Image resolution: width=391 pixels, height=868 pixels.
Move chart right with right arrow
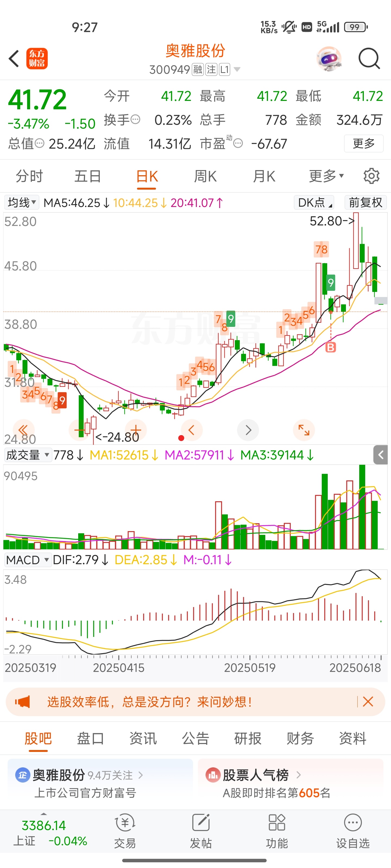[248, 430]
